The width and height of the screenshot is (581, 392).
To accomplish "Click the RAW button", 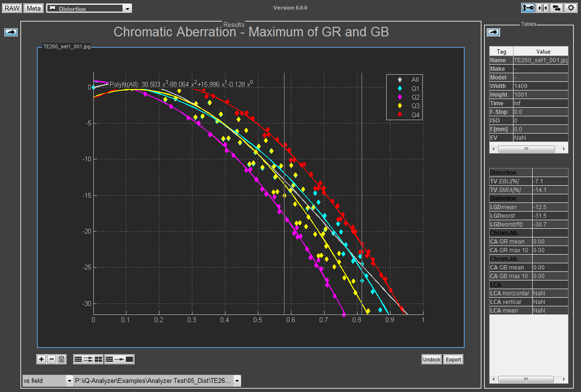I will click(x=12, y=8).
